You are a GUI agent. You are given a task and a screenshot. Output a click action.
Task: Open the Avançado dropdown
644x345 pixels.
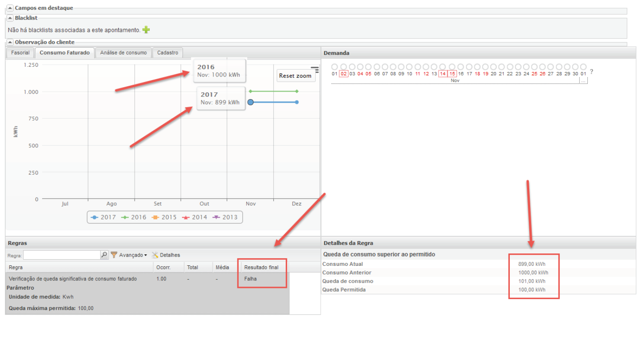(133, 255)
